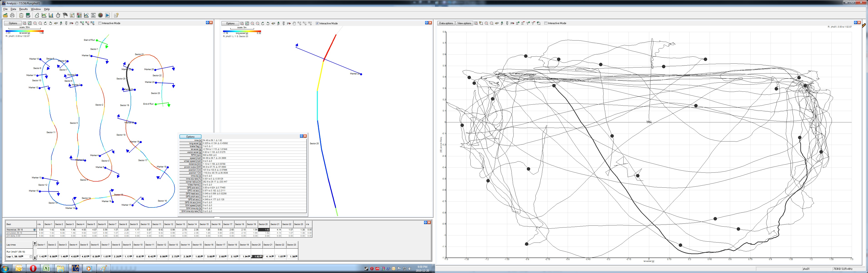Click the printer icon in main toolbar

click(x=12, y=15)
